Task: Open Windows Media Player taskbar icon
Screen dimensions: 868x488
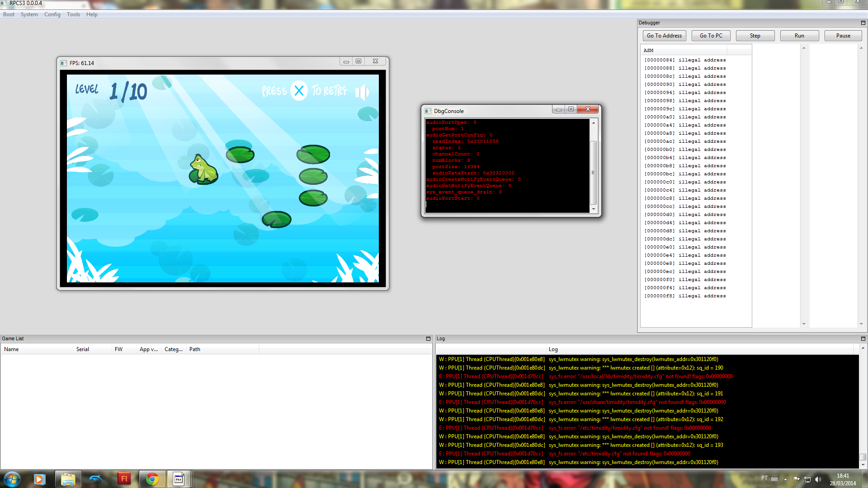Action: click(x=40, y=479)
